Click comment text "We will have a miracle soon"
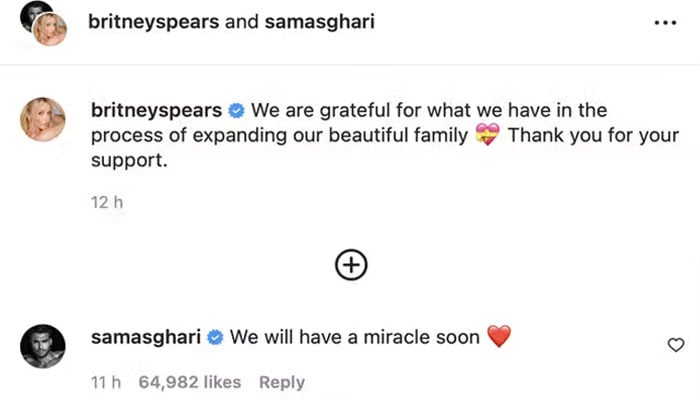 (355, 338)
